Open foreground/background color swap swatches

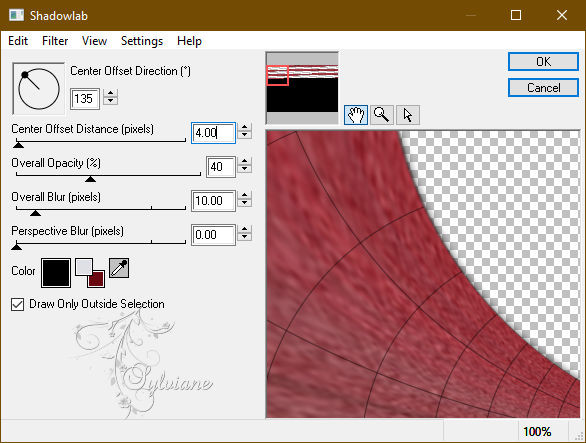(90, 273)
